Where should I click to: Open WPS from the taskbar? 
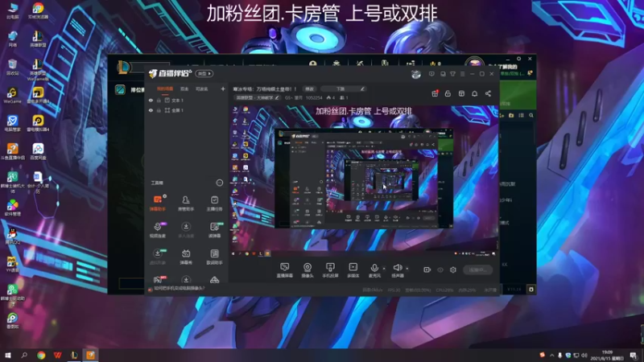(57, 355)
